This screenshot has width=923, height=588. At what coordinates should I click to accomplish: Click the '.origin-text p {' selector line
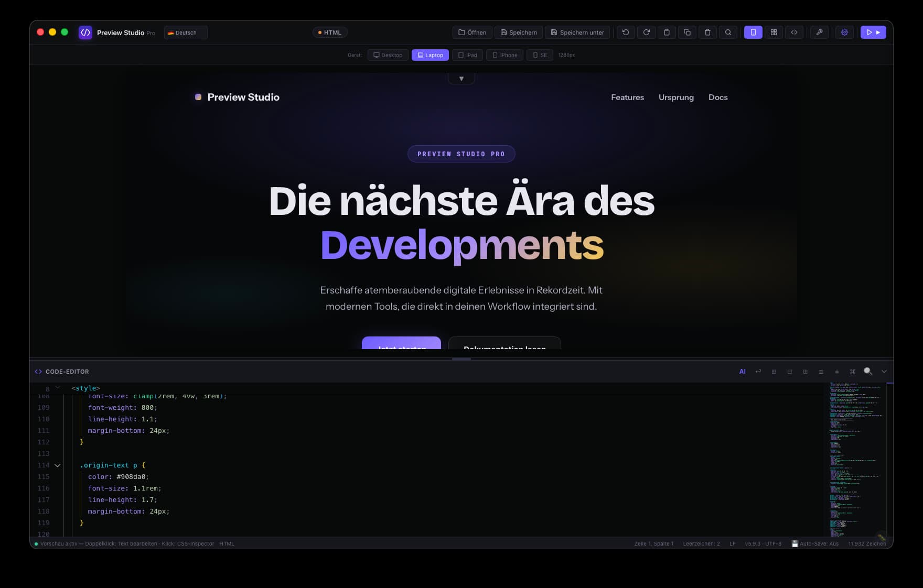[113, 465]
